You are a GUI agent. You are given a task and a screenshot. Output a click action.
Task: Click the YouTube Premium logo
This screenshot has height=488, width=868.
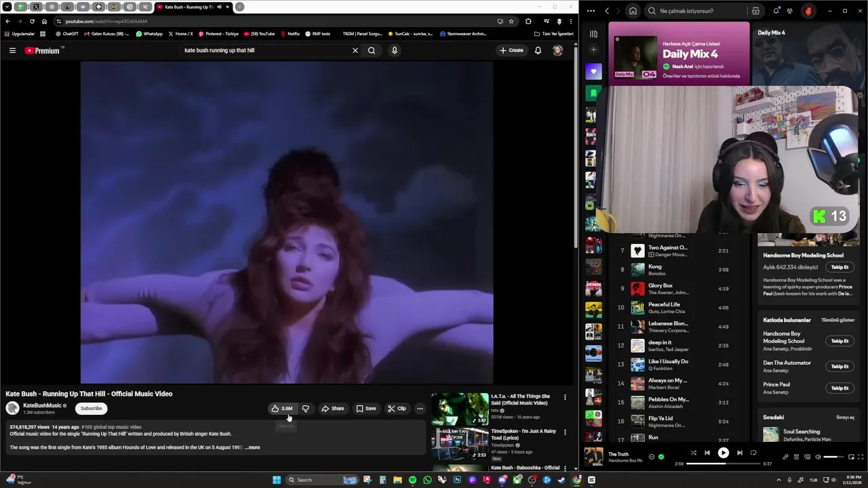(43, 50)
